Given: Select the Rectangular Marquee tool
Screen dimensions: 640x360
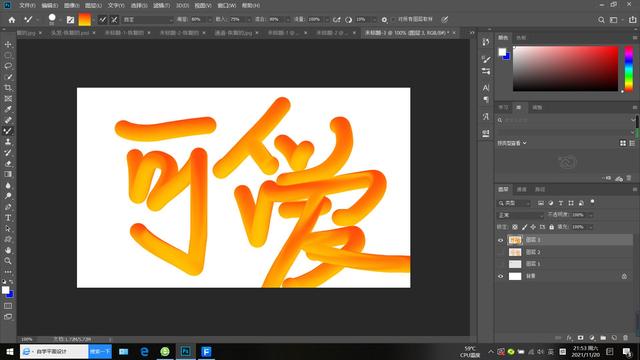Looking at the screenshot, I should click(8, 55).
